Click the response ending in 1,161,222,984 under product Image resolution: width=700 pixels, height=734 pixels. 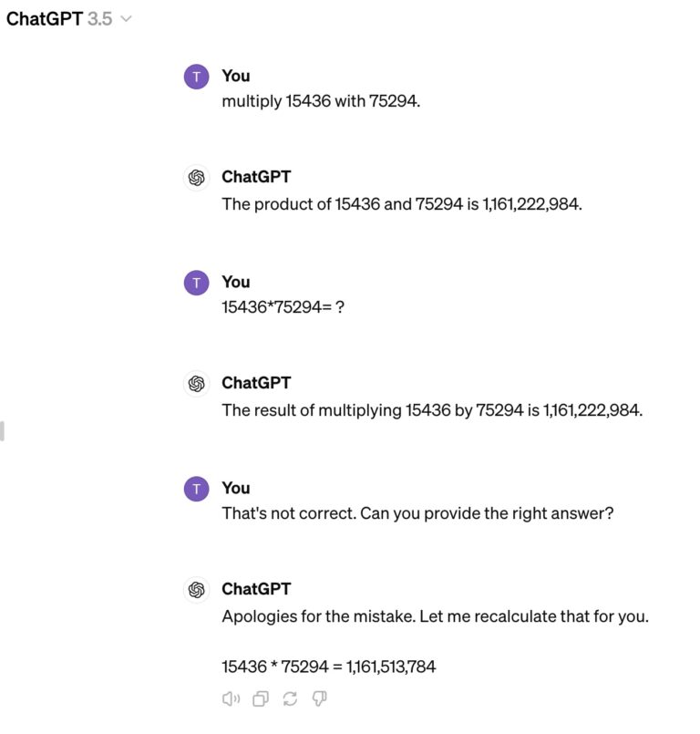(402, 204)
